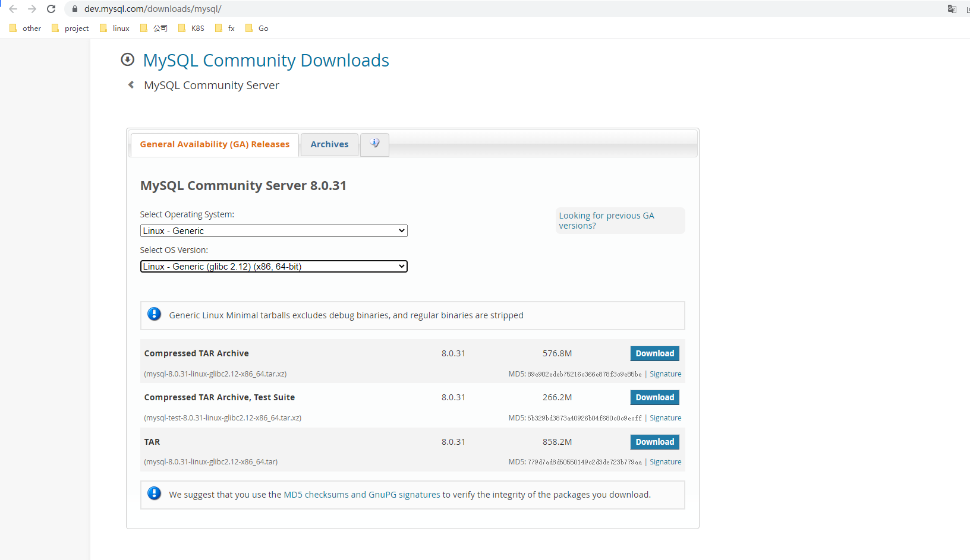Click the 576.8M size value

pos(557,353)
